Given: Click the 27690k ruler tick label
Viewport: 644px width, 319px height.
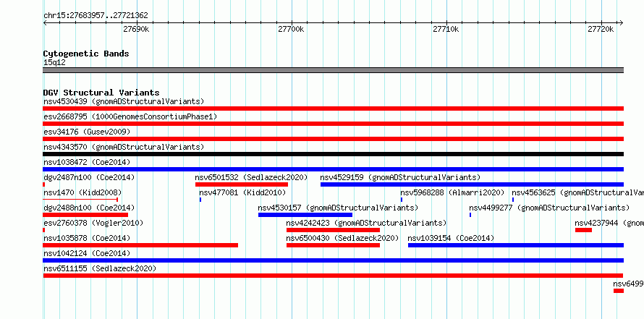Looking at the screenshot, I should coord(136,29).
